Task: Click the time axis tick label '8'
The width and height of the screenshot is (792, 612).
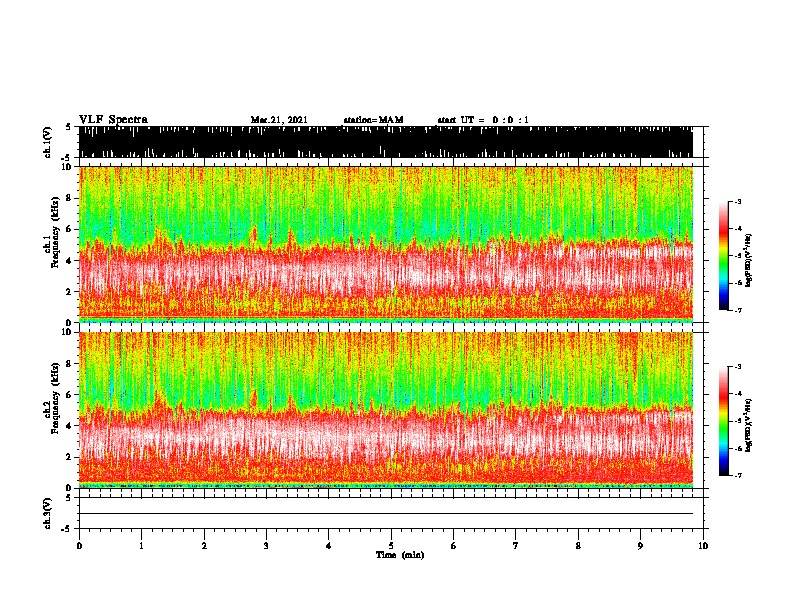Action: point(578,546)
